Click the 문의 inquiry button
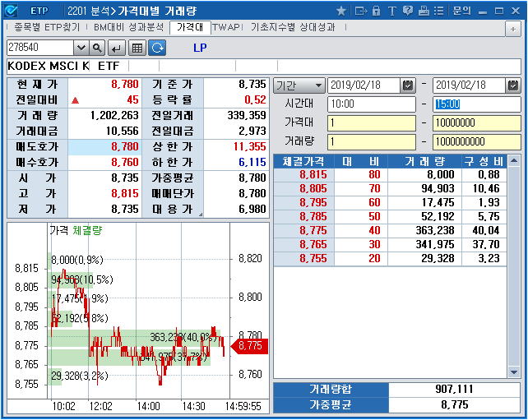Image resolution: width=528 pixels, height=420 pixels. 461,11
